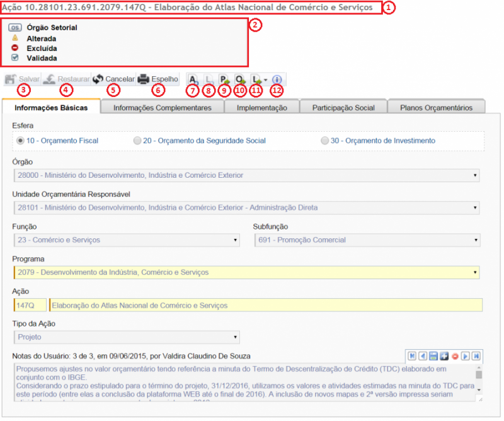
Task: Delete the current user note
Action: tap(455, 355)
